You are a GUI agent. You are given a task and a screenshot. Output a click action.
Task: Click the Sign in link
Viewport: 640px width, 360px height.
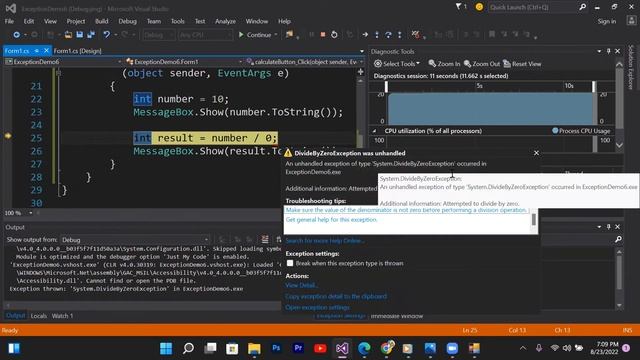coord(607,21)
